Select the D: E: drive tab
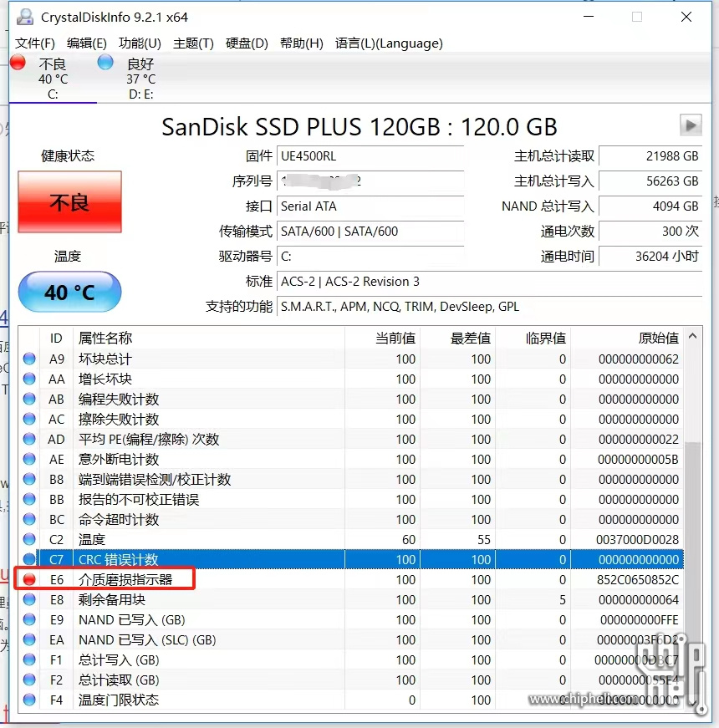Screen dimensions: 719x728 [x=140, y=79]
